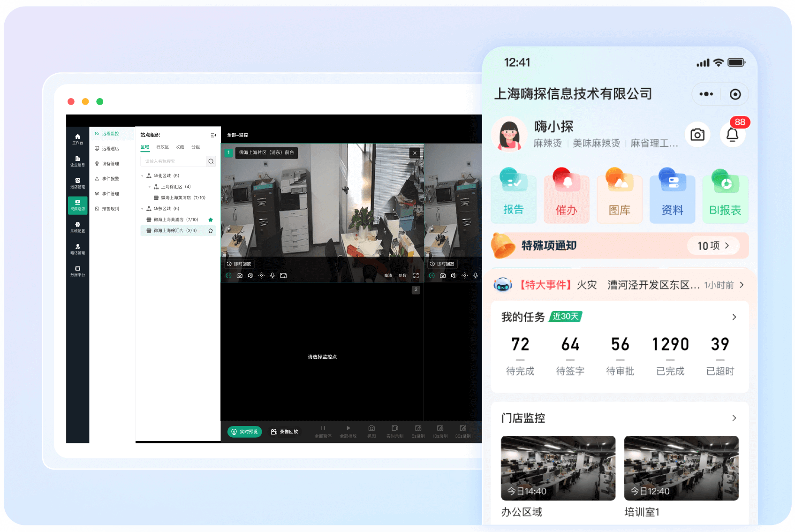This screenshot has width=795, height=532.
Task: Click the snapshot camera icon on the first video feed
Action: click(x=239, y=275)
